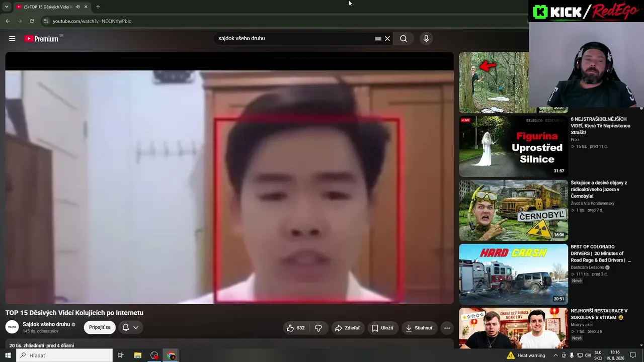Click the youtube.com address bar URL
The width and height of the screenshot is (644, 362).
tap(92, 21)
